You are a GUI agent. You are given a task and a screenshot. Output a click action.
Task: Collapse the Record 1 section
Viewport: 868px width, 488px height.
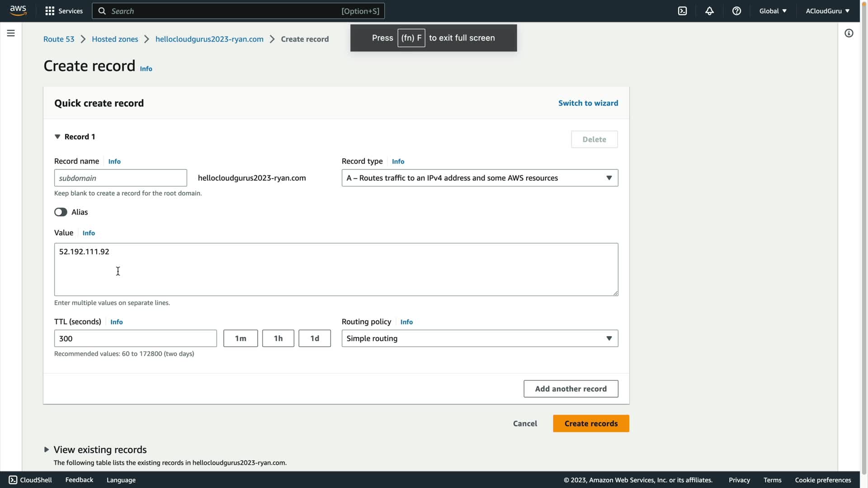[57, 136]
